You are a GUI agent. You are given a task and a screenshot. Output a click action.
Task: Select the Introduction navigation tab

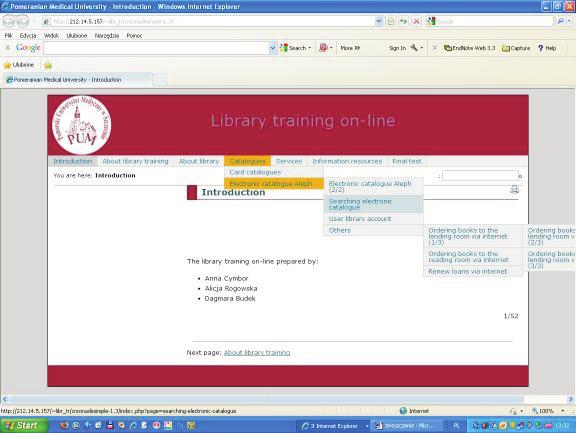(73, 161)
